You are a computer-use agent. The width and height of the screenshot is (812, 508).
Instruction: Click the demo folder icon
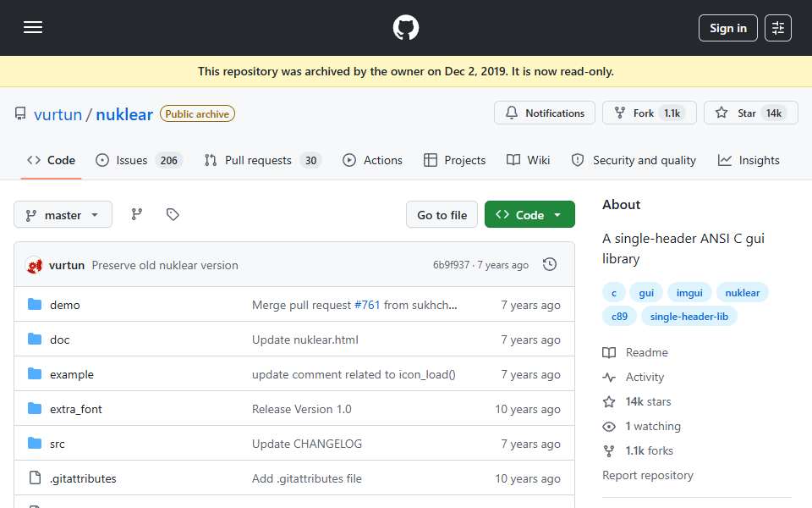35,304
